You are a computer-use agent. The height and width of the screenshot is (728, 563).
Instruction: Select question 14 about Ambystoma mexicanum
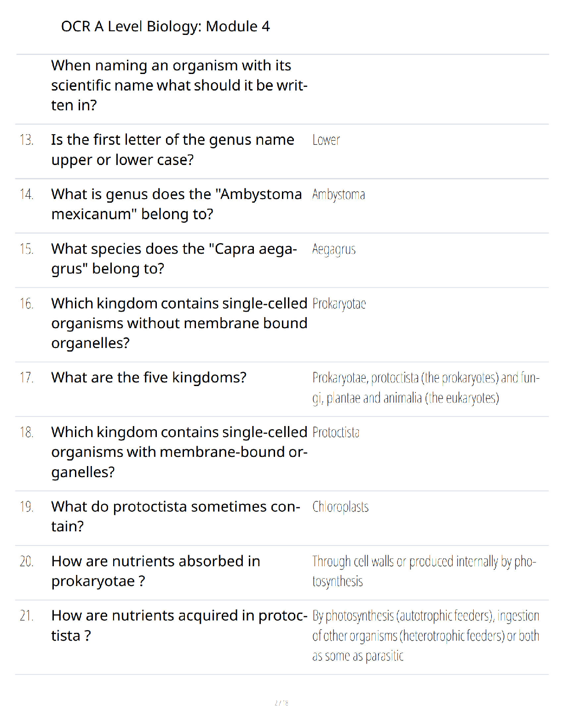[x=177, y=204]
